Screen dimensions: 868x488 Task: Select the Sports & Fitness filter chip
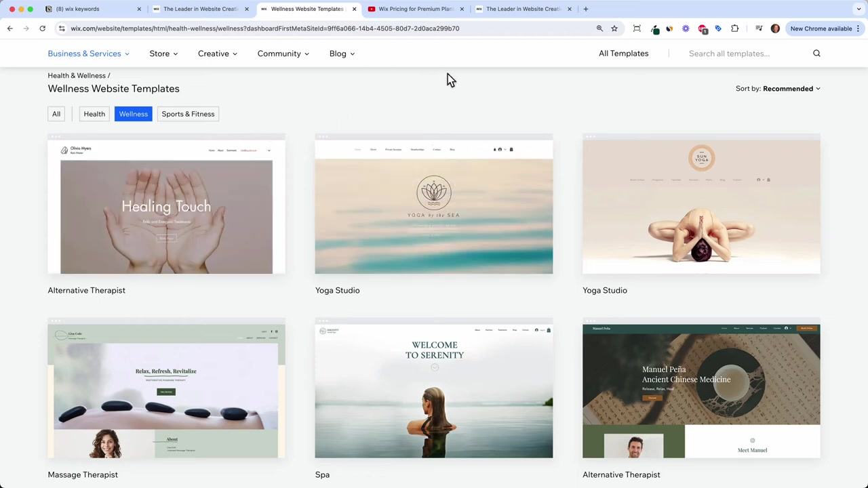(188, 114)
